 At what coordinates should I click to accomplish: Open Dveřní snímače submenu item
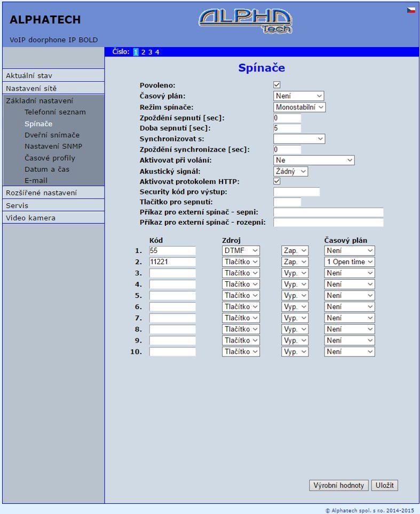52,135
